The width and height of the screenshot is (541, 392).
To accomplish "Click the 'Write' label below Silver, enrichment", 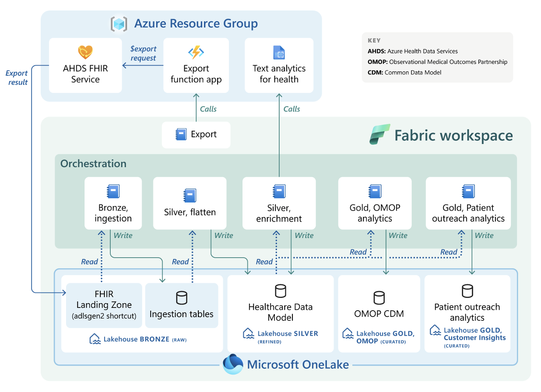I will click(304, 235).
